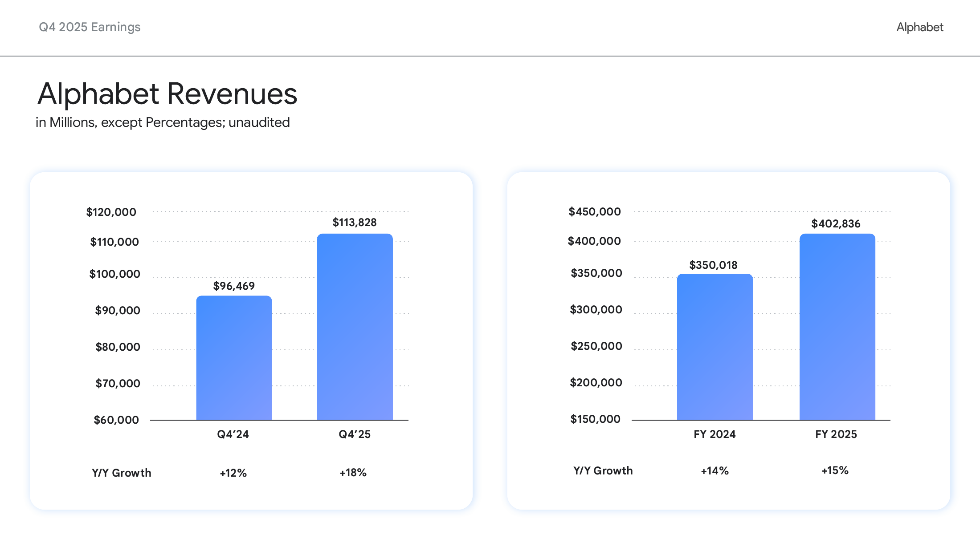Viewport: 980px width, 551px height.
Task: Click the Alphabet Revenues title
Action: pos(167,94)
